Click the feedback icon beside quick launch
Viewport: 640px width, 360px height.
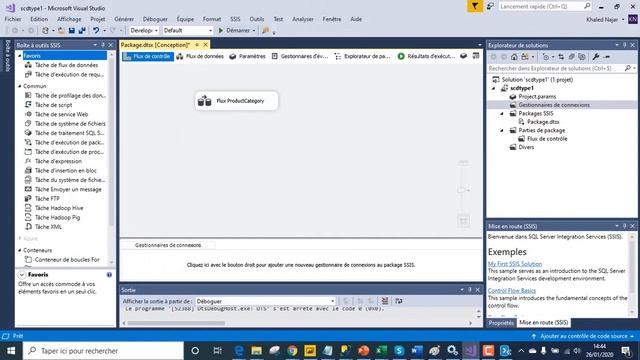tap(490, 6)
